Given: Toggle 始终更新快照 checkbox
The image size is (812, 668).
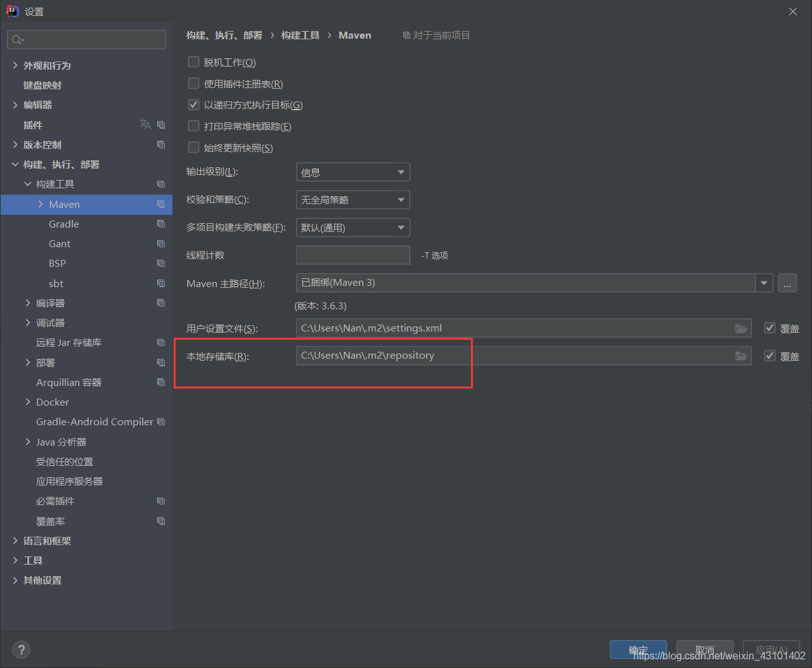Looking at the screenshot, I should [x=194, y=147].
